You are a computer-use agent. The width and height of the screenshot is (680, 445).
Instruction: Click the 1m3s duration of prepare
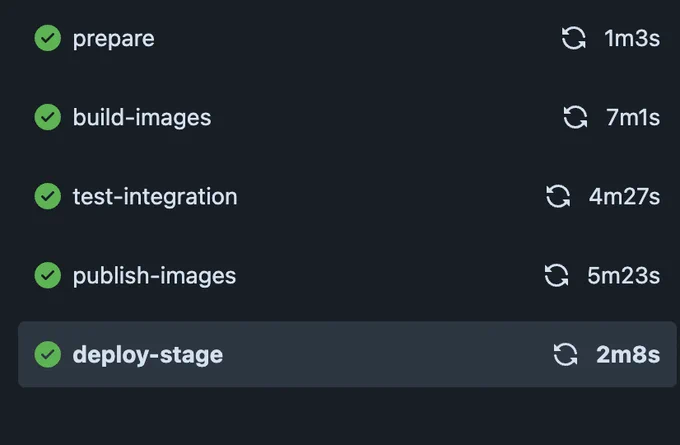pos(632,38)
